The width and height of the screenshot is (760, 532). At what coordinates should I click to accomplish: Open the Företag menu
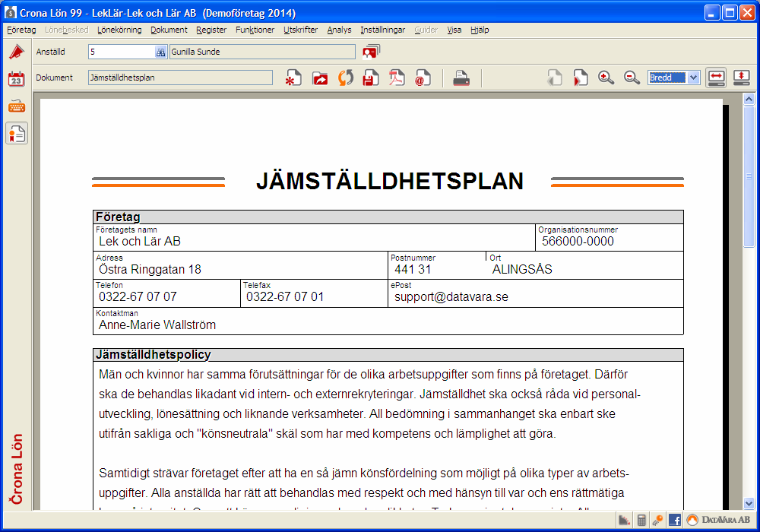[x=21, y=30]
